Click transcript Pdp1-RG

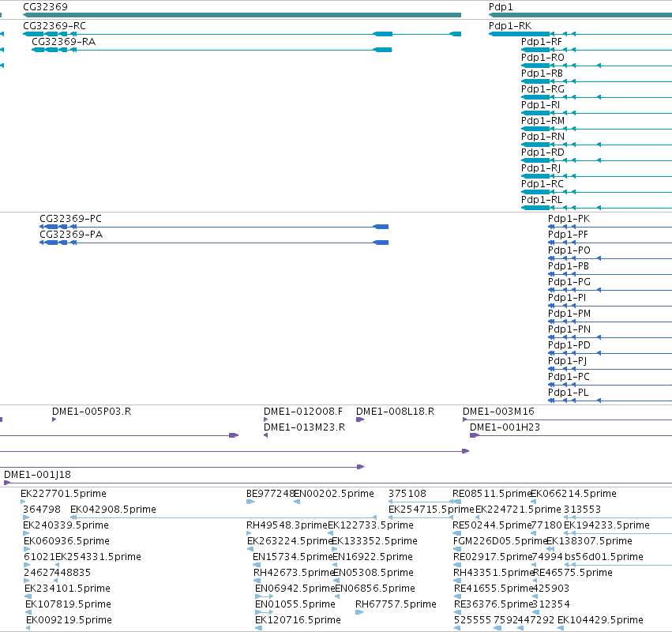[x=542, y=89]
